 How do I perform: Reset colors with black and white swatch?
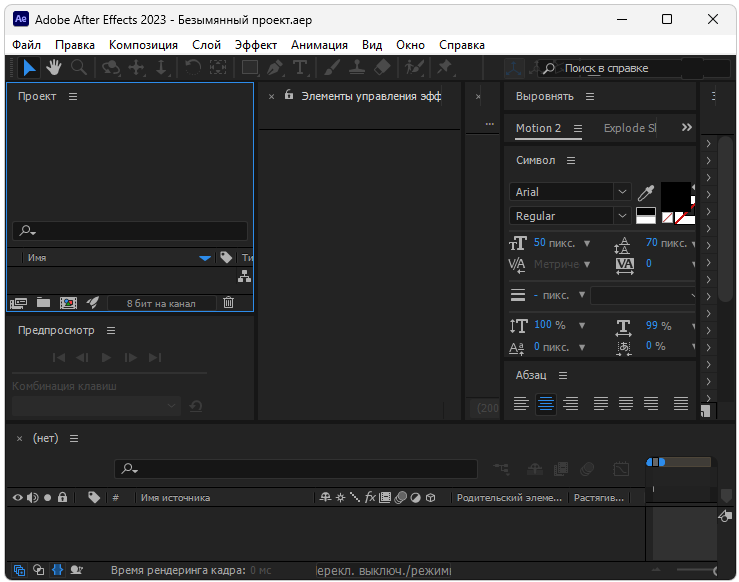pyautogui.click(x=646, y=215)
